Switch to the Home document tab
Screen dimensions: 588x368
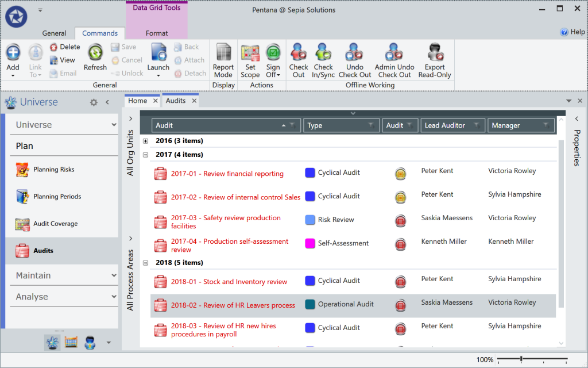tap(137, 101)
